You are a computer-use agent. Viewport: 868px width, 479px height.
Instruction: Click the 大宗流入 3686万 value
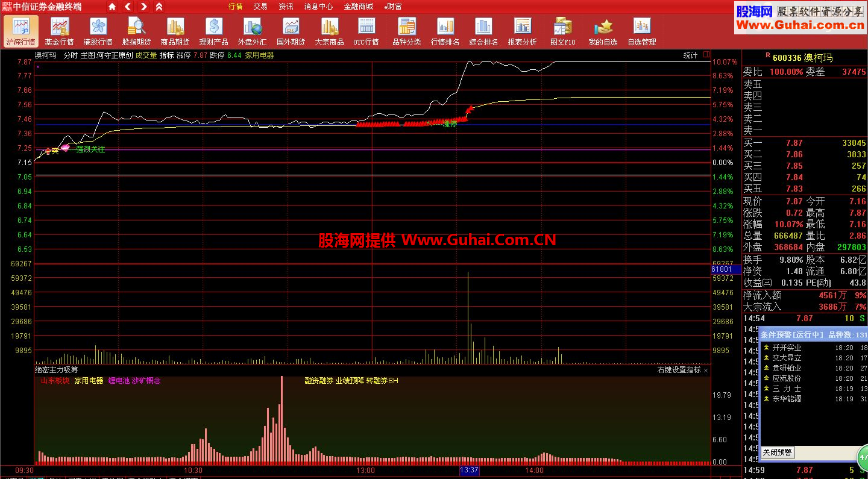click(832, 307)
